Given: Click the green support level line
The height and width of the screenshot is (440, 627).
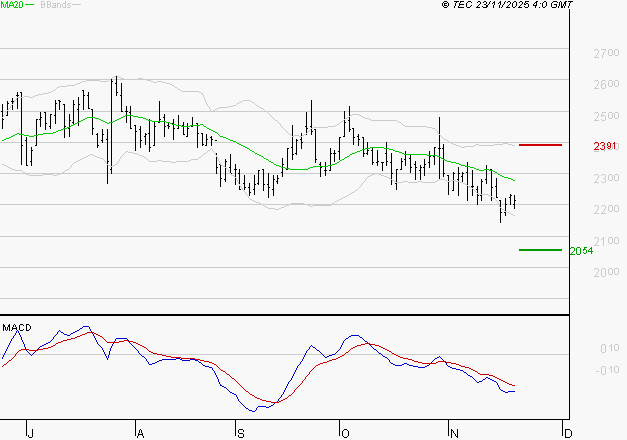Looking at the screenshot, I should (x=540, y=250).
